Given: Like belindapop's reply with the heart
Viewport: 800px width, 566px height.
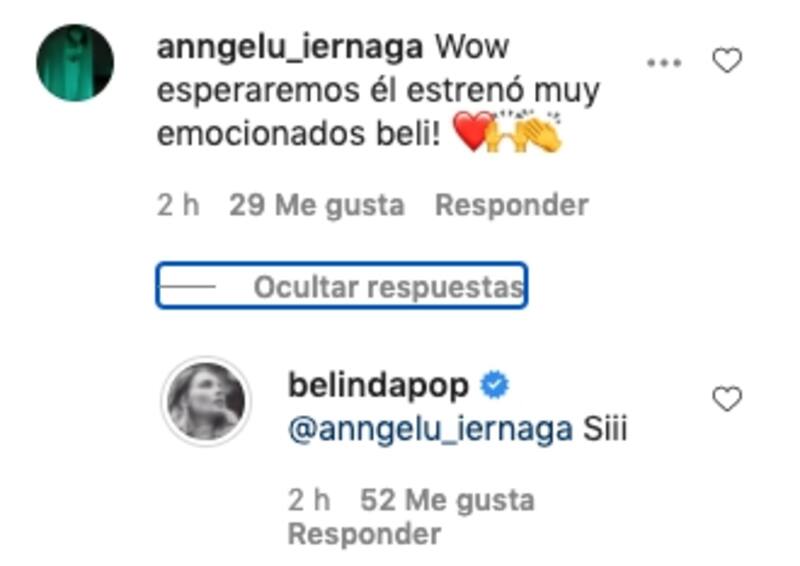Looking at the screenshot, I should pos(727,399).
